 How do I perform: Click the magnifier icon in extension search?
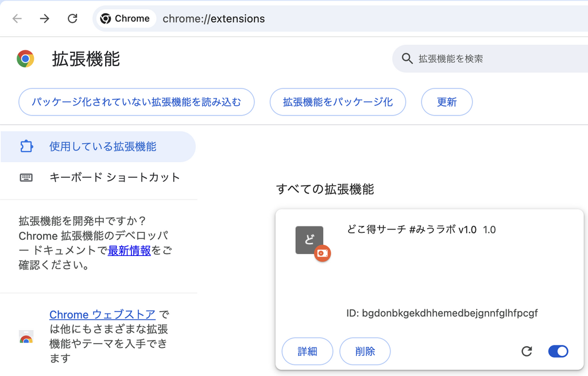pos(408,59)
